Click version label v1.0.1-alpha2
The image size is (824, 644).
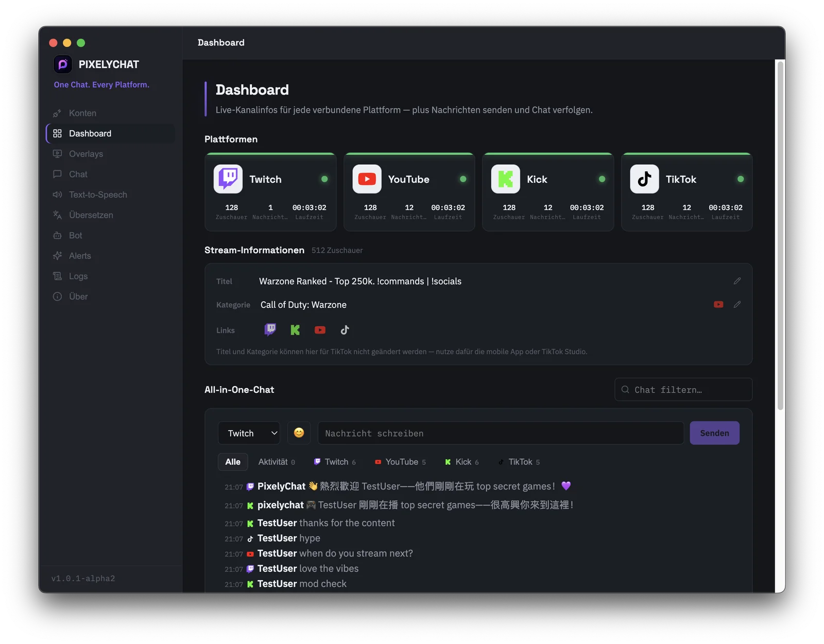pos(83,579)
